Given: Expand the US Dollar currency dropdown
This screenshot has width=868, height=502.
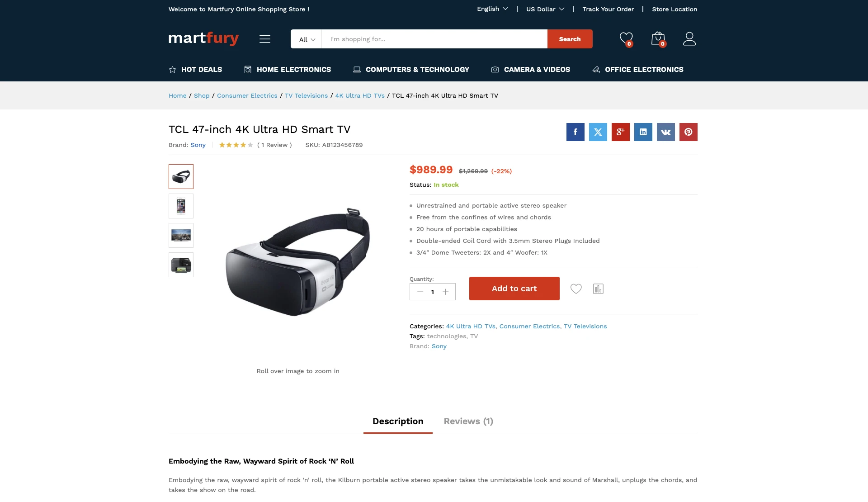Looking at the screenshot, I should click(x=545, y=9).
